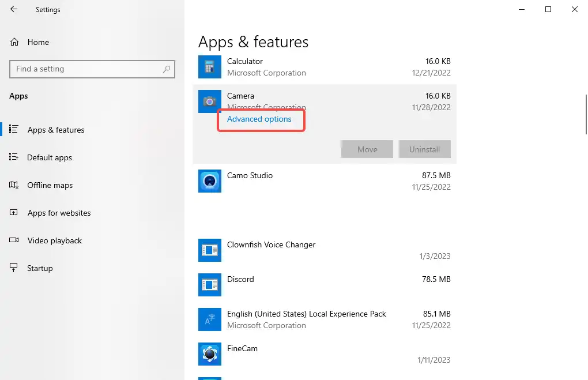Select the Camera app name
The width and height of the screenshot is (588, 380).
point(240,96)
